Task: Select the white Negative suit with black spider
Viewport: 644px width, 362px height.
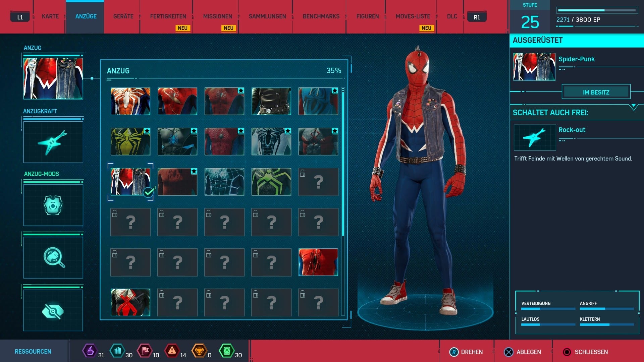Action: coord(271,141)
